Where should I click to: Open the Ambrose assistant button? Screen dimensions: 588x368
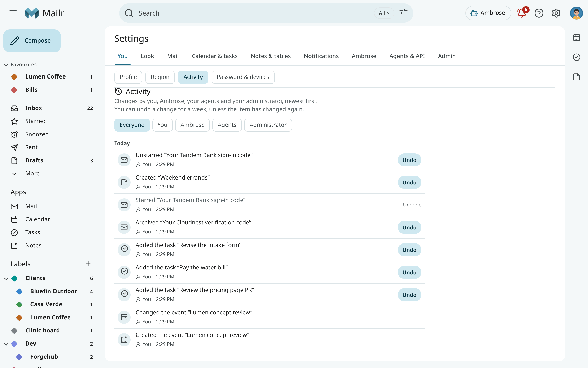[488, 13]
